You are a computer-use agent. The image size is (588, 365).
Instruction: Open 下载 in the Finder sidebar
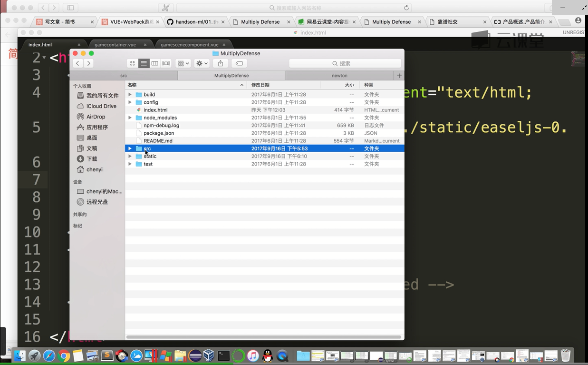pos(87,159)
